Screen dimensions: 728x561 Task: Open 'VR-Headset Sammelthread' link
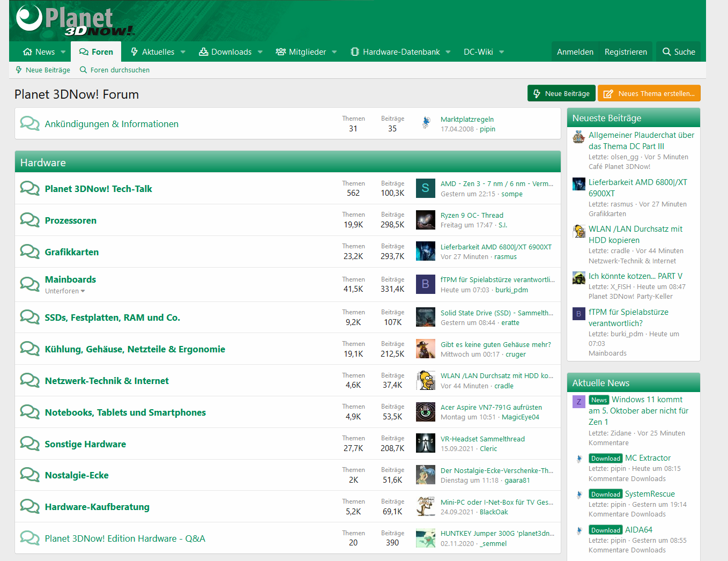tap(482, 439)
